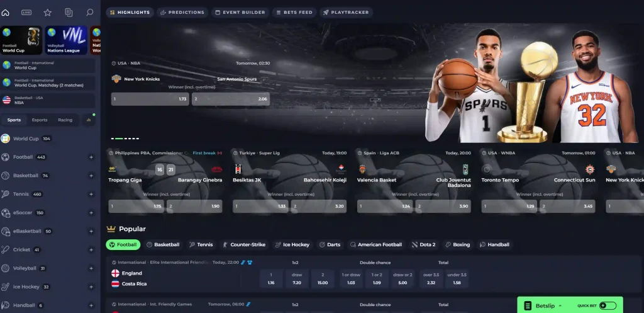Open the home icon in sidebar

pos(5,13)
